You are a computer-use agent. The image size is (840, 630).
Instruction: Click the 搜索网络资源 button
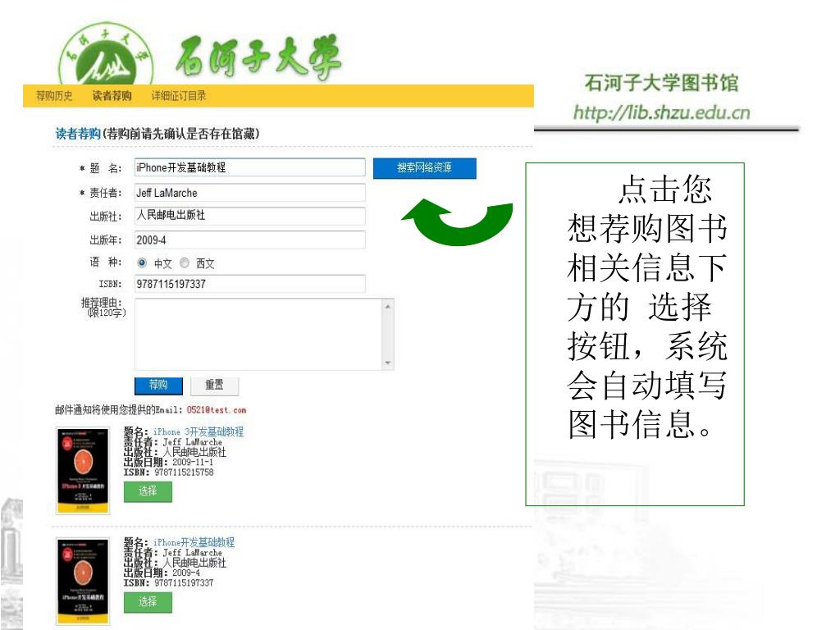[424, 167]
